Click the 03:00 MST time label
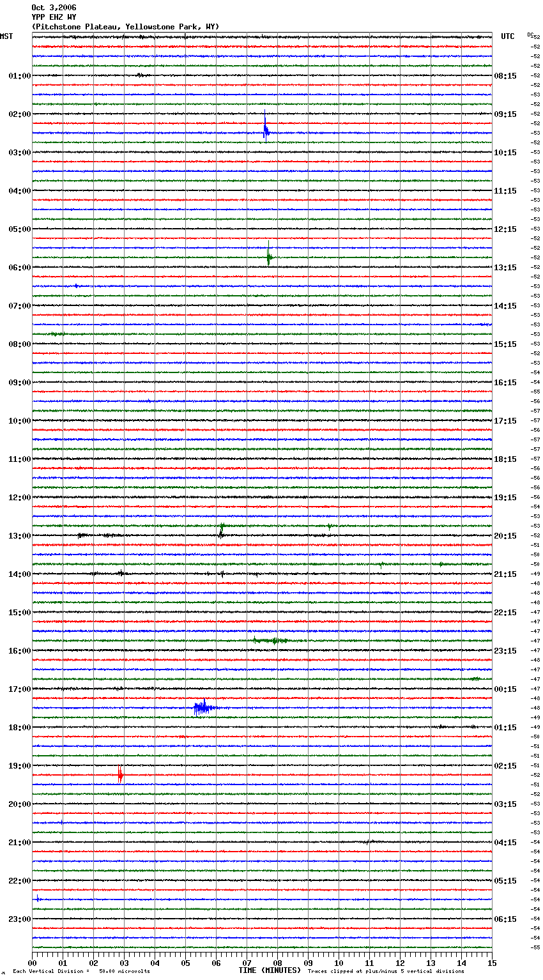This screenshot has height=980, width=543. 20,153
